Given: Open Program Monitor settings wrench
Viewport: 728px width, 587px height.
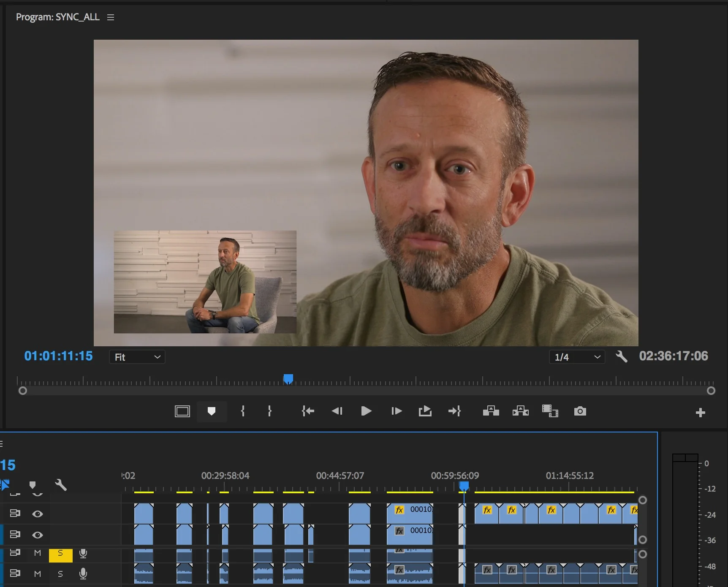Looking at the screenshot, I should coord(621,356).
